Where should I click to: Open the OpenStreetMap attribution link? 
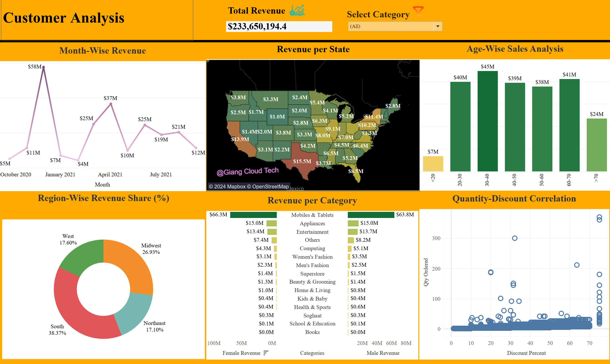tap(268, 186)
